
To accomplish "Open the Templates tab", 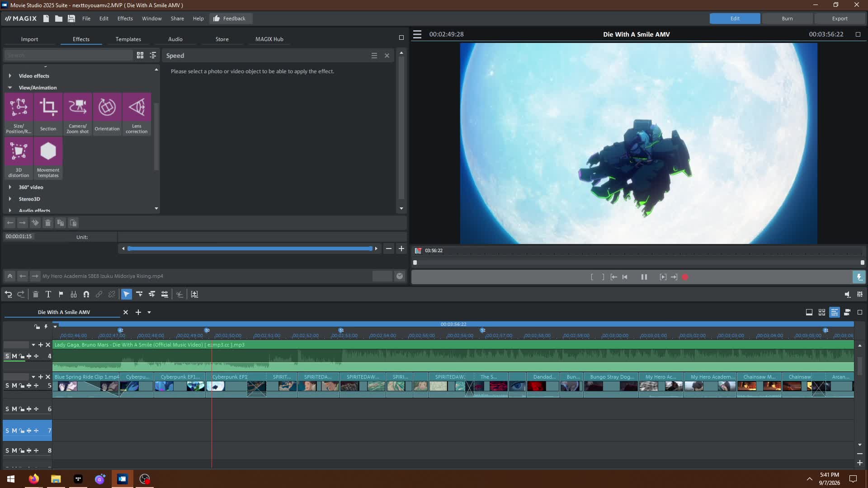I will (128, 39).
